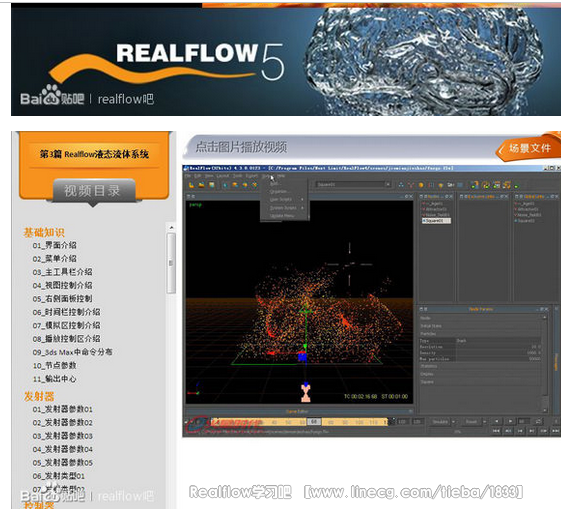
Task: Open lesson 09_3ds Max中命令分布
Action: point(72,352)
